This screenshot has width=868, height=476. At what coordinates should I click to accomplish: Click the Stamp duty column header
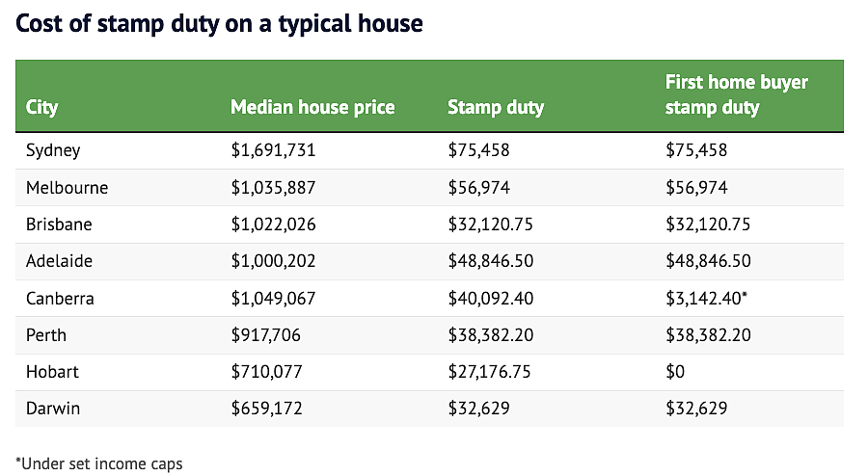[496, 107]
